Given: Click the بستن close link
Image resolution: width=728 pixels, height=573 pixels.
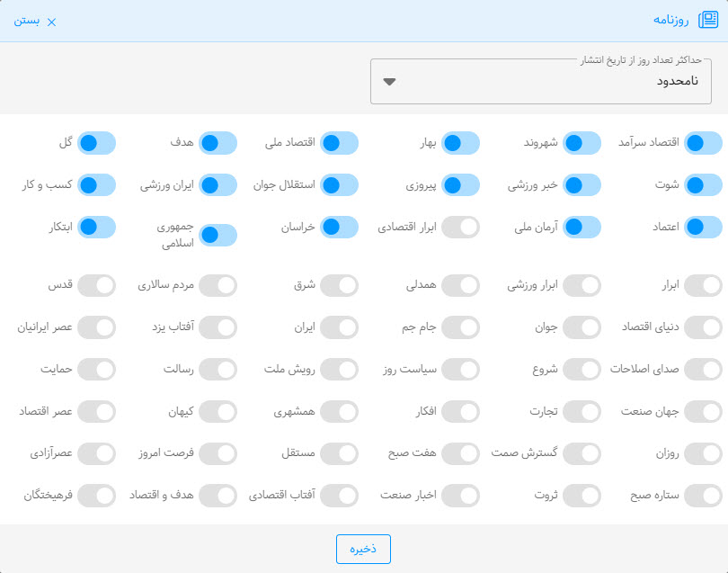Looking at the screenshot, I should point(26,22).
